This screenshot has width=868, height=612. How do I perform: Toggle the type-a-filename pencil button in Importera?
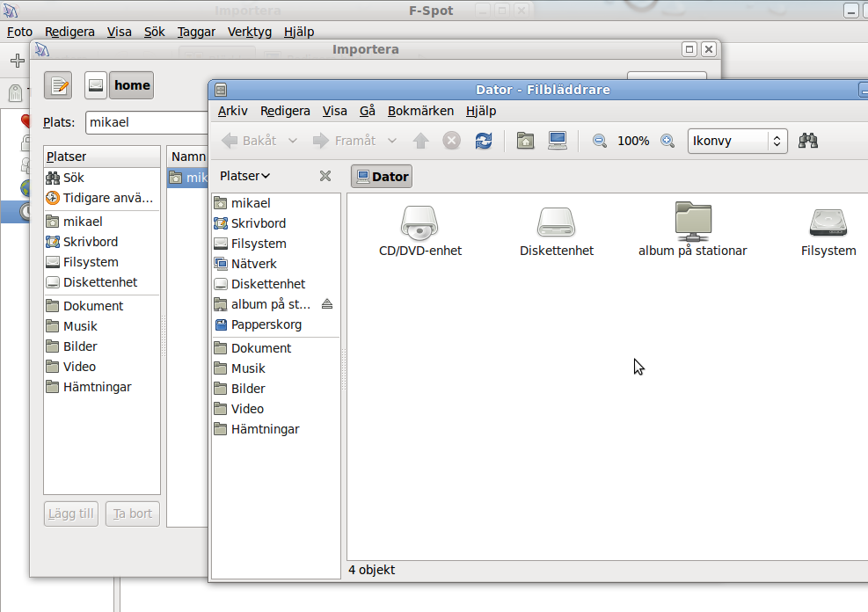point(58,85)
